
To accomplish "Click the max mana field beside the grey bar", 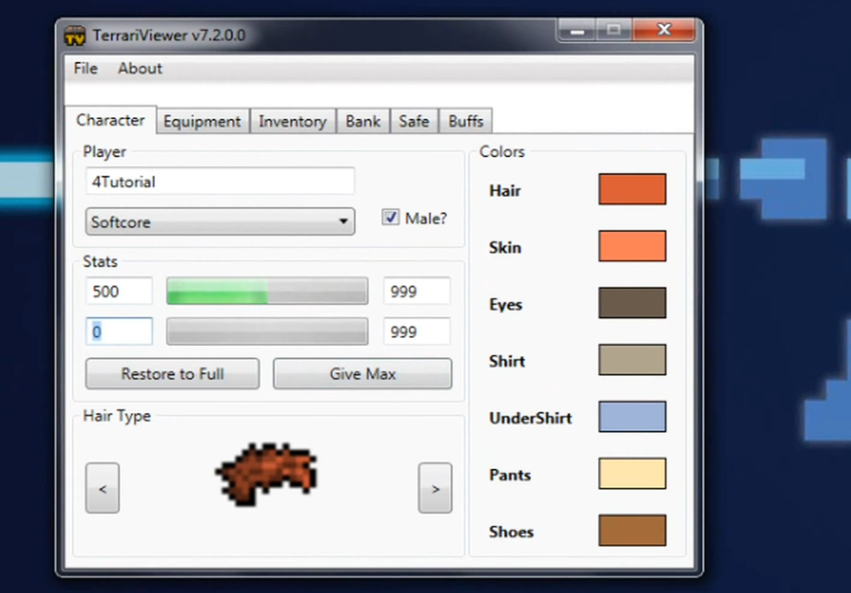I will [x=417, y=331].
